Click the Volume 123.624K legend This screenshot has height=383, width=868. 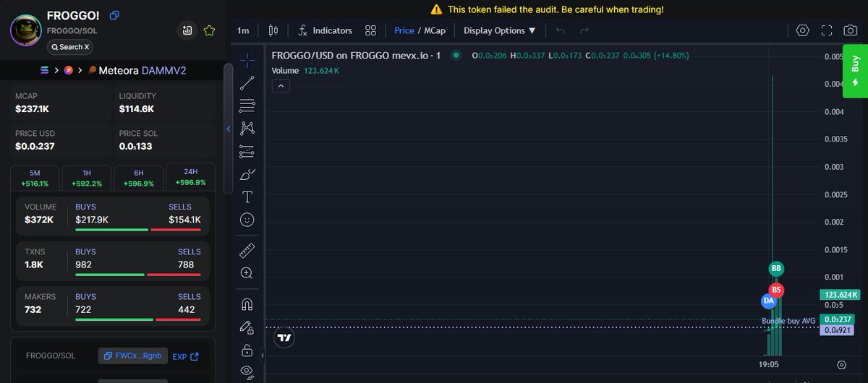coord(305,71)
